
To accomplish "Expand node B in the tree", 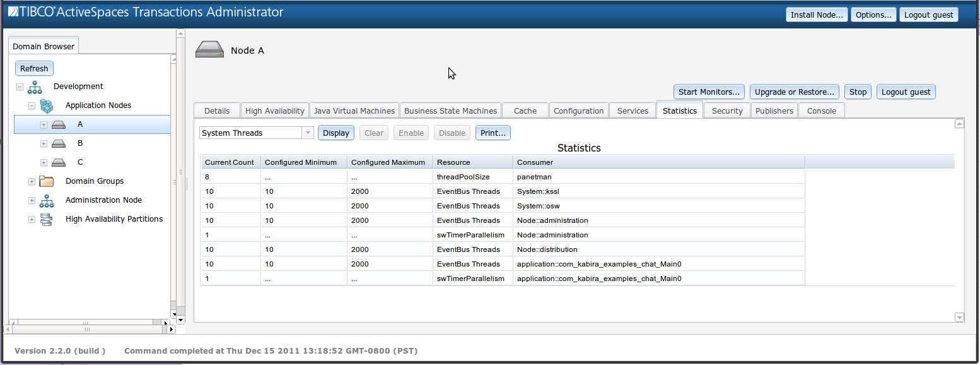I will 44,143.
